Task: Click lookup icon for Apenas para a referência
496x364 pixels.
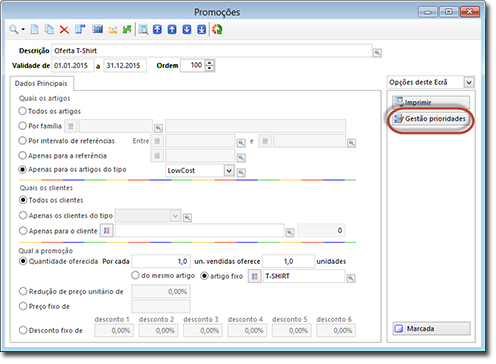Action: (x=241, y=157)
